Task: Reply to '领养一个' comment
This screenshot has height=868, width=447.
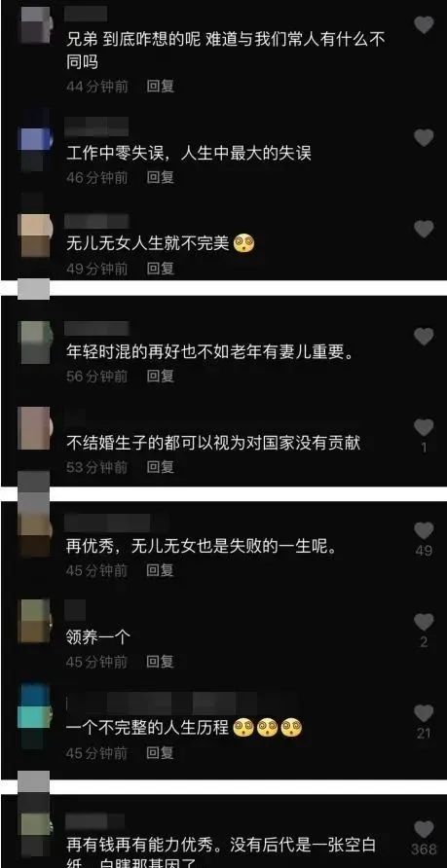Action: pos(160,662)
